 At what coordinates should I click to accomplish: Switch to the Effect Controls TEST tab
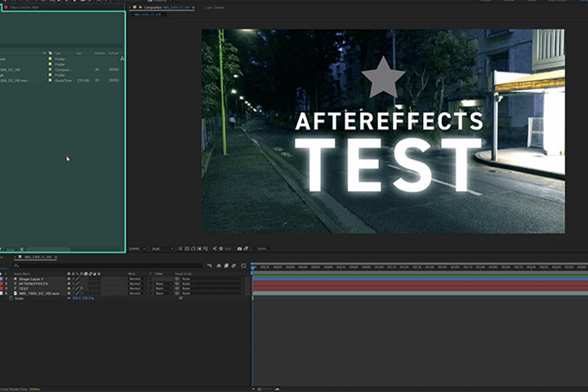point(24,7)
